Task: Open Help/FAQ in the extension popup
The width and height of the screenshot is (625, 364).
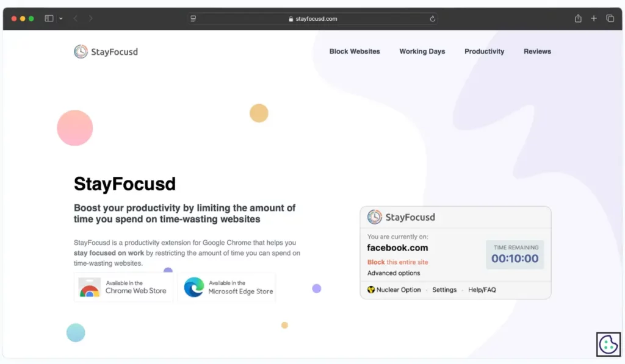Action: pos(482,290)
